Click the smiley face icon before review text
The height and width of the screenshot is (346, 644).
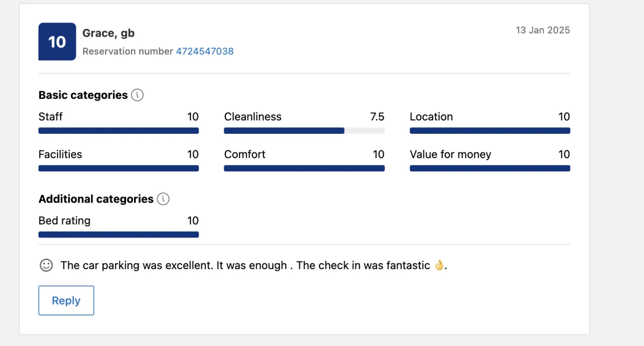click(47, 265)
